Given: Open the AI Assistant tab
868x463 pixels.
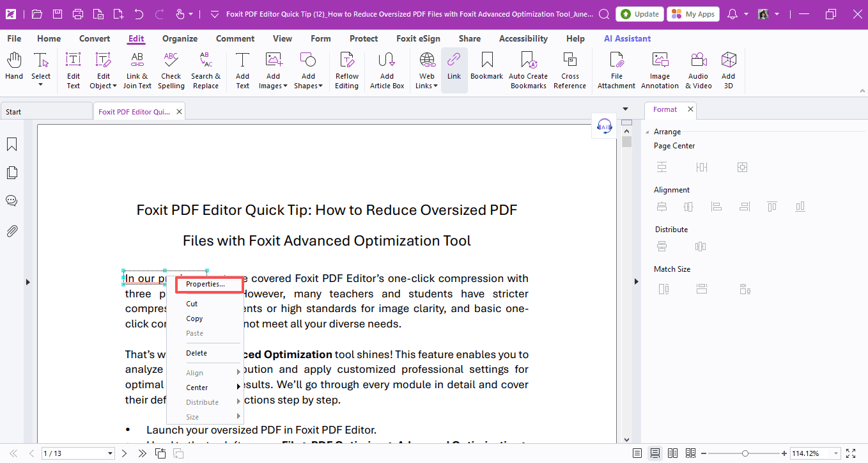Looking at the screenshot, I should tap(628, 38).
